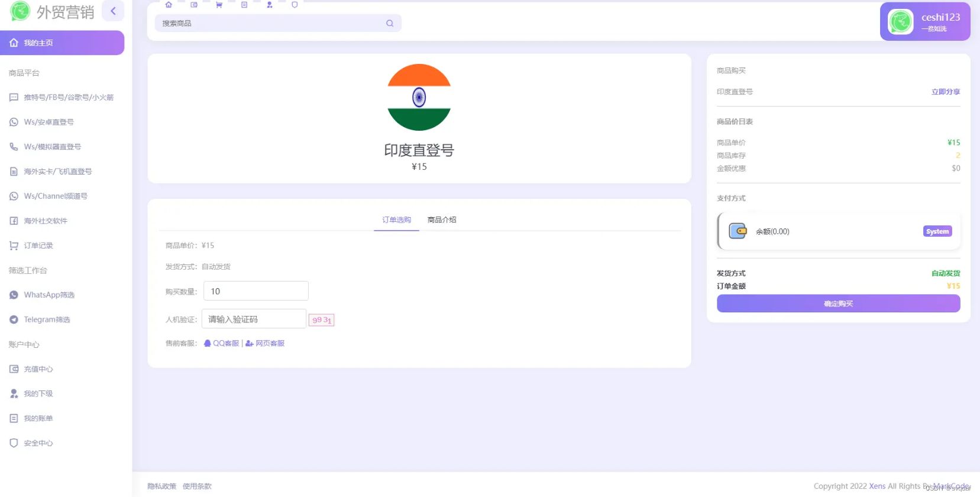Click the India flag product image
Image resolution: width=980 pixels, height=497 pixels.
[419, 97]
